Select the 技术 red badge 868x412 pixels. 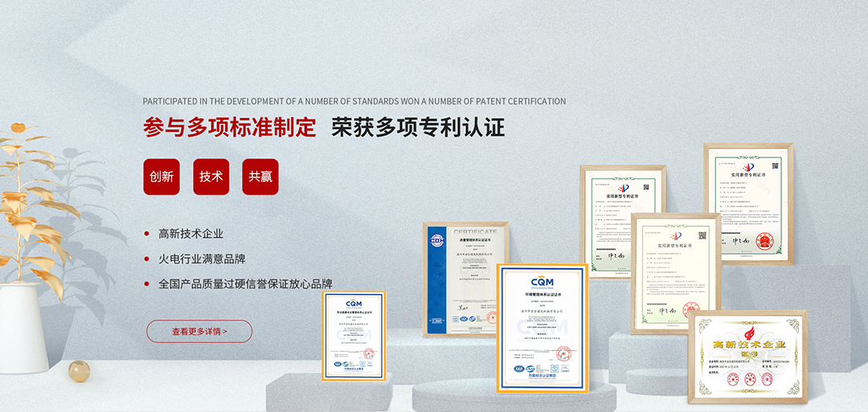211,177
